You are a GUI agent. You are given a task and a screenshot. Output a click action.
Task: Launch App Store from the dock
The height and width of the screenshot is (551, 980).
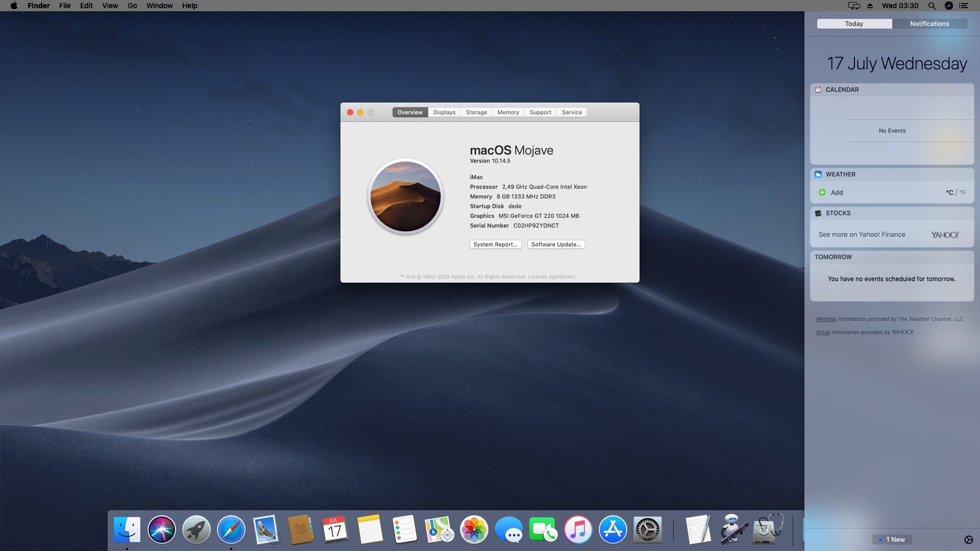(612, 530)
